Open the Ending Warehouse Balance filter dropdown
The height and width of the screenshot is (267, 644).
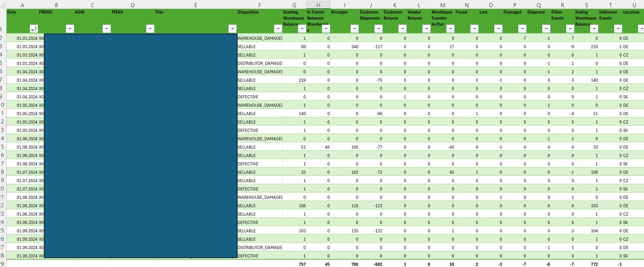pos(594,29)
